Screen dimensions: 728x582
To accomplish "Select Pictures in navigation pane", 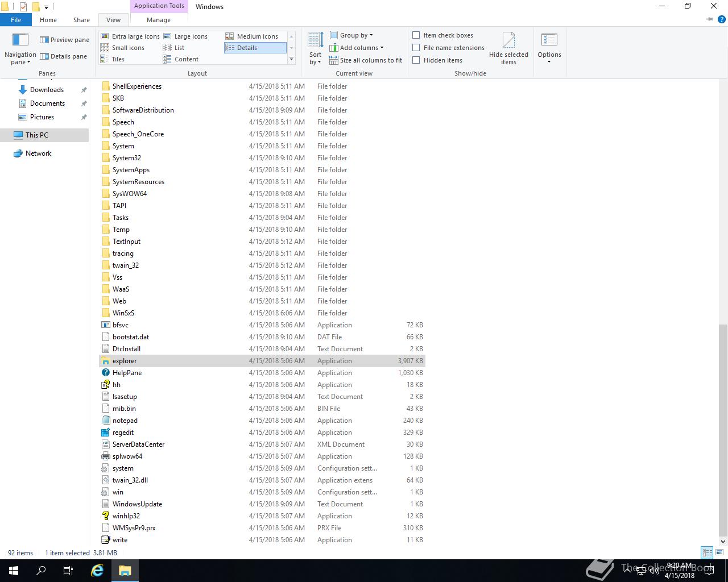I will [42, 117].
